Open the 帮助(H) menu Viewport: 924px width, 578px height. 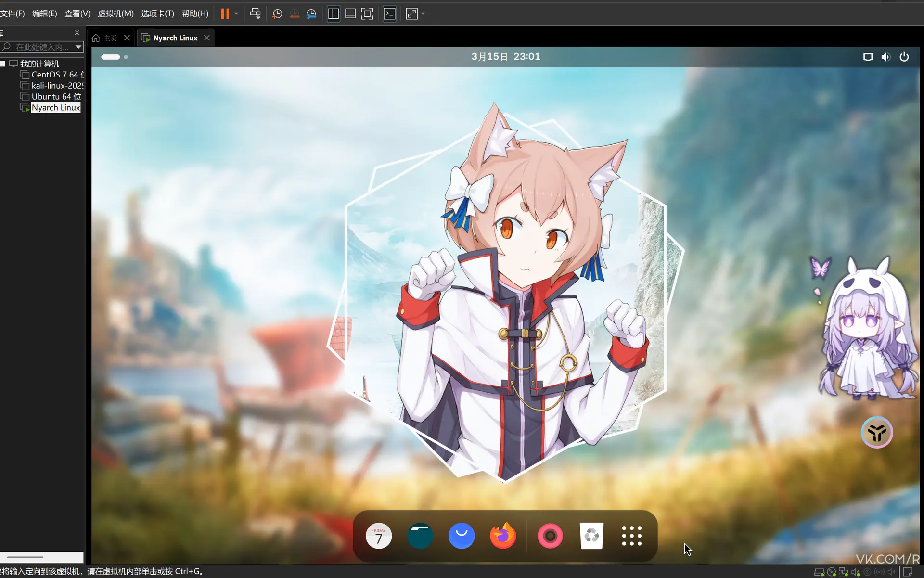[195, 13]
